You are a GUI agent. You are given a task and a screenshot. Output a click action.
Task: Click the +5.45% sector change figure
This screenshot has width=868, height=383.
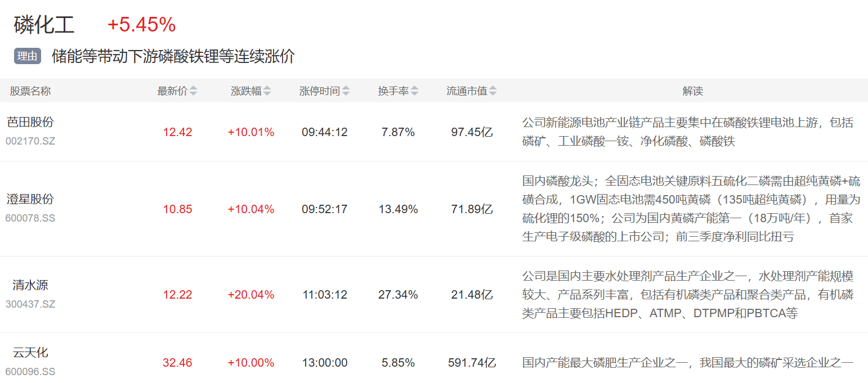pyautogui.click(x=141, y=25)
